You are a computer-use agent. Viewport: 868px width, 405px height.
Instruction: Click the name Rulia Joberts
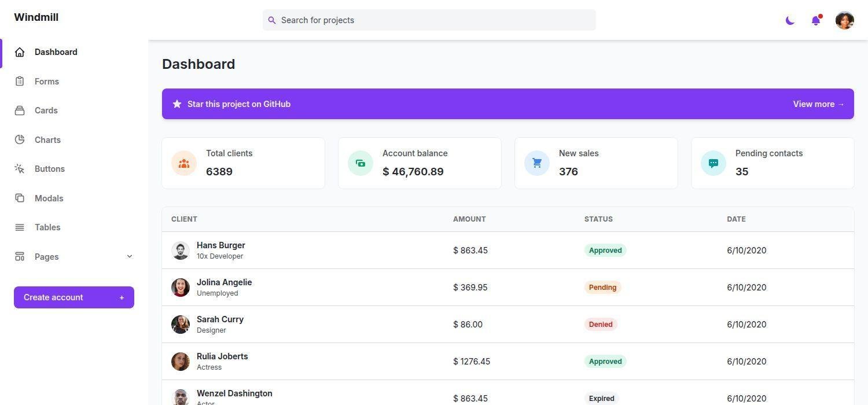[222, 356]
